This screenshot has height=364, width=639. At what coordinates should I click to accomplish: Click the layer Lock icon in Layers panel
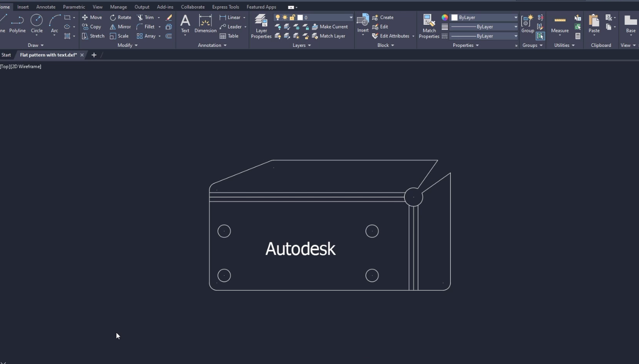[306, 27]
